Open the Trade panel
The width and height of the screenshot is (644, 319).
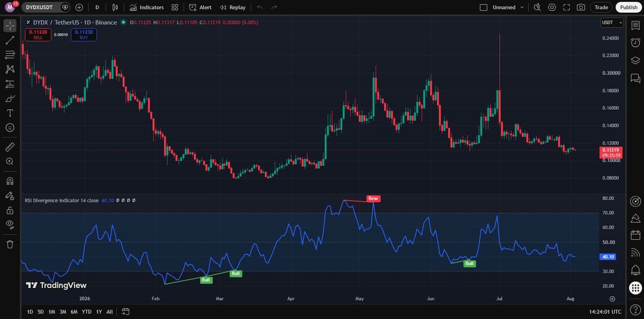[601, 8]
